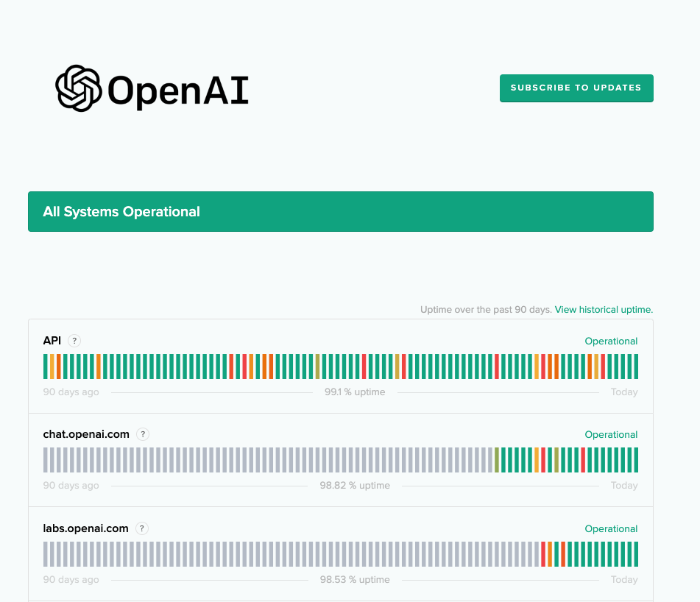Select leftmost gray bar in labs.openai.com chart
This screenshot has width=700, height=602.
[46, 554]
